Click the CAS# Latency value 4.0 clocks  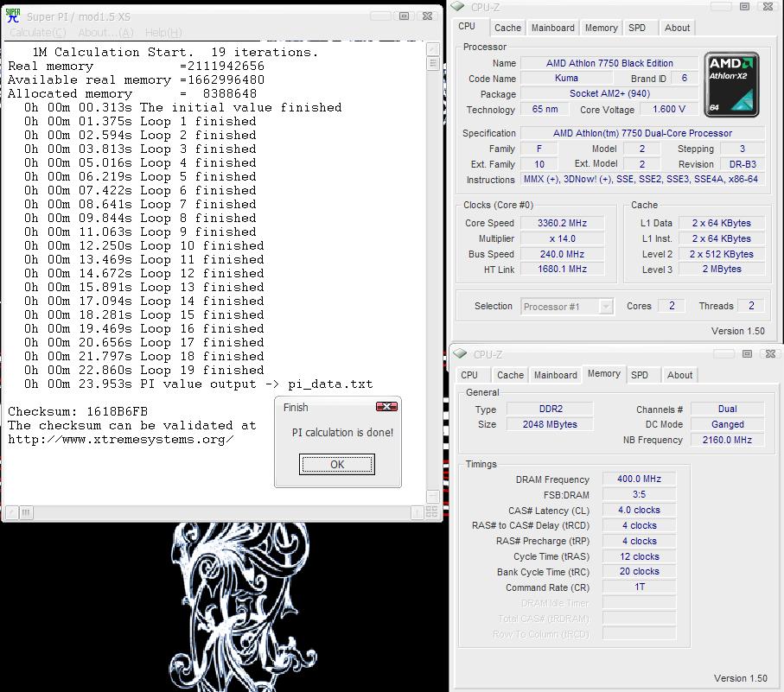pyautogui.click(x=639, y=510)
